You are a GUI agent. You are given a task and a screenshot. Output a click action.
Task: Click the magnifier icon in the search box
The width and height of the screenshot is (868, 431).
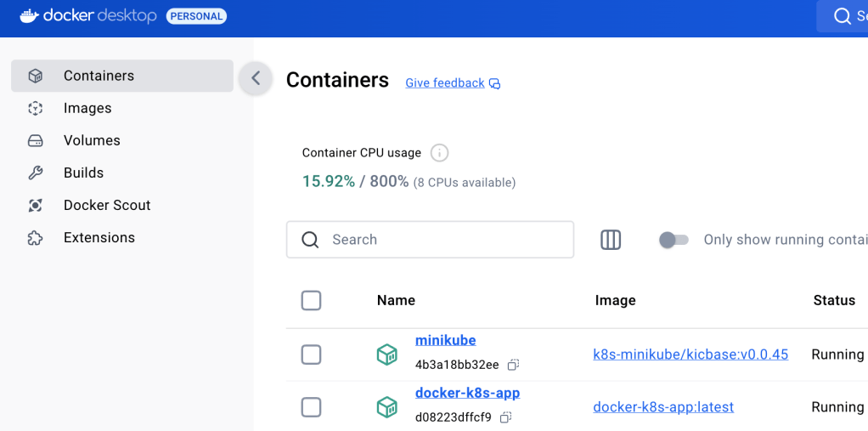311,240
